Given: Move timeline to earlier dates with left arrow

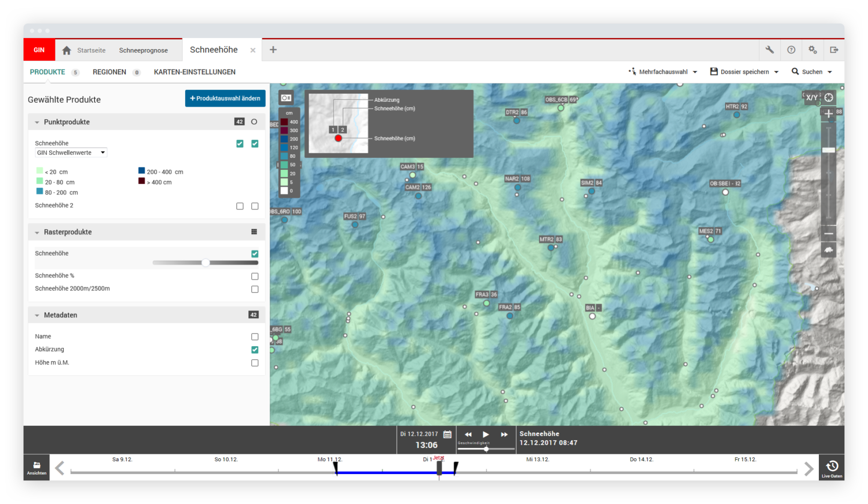Looking at the screenshot, I should pos(60,468).
